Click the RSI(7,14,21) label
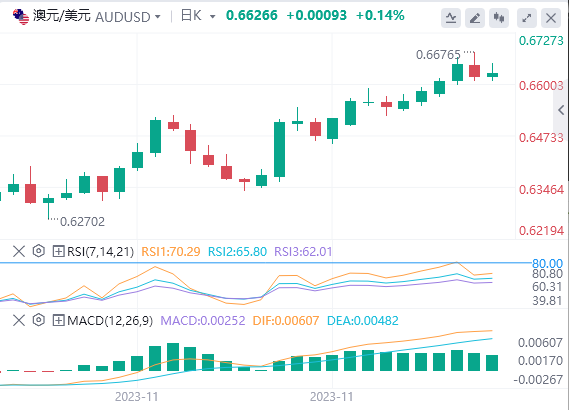This screenshot has height=410, width=569. coord(101,251)
